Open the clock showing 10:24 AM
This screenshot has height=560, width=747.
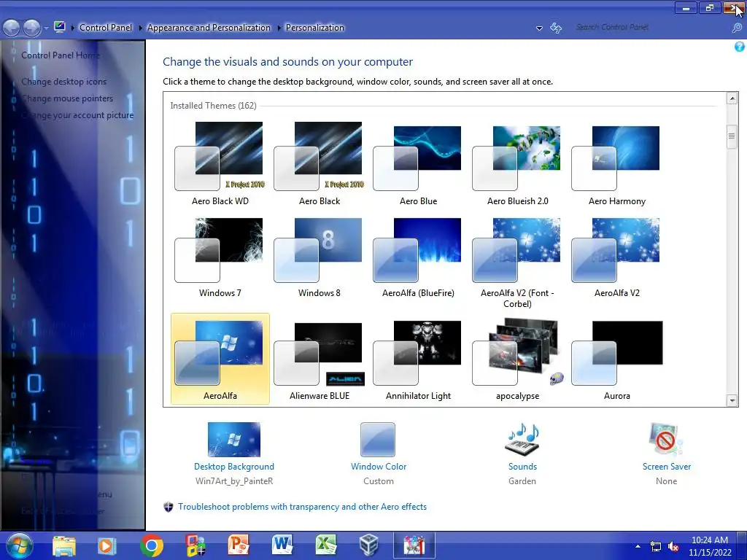tap(710, 546)
